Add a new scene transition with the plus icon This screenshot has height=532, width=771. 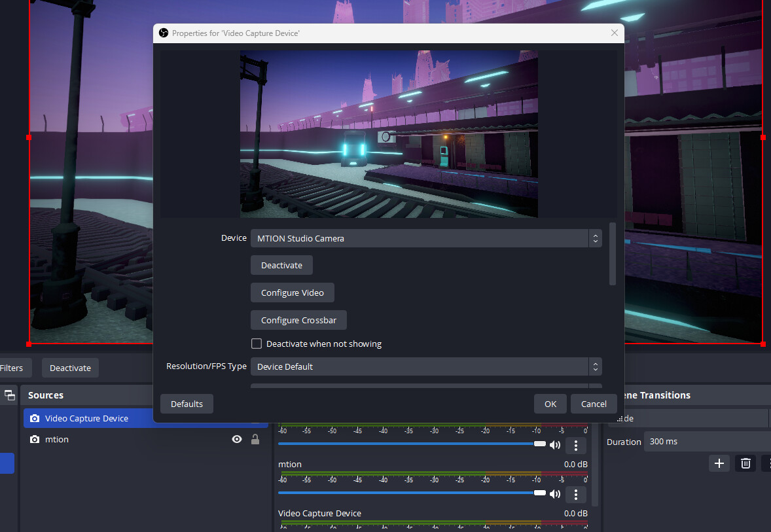(719, 463)
